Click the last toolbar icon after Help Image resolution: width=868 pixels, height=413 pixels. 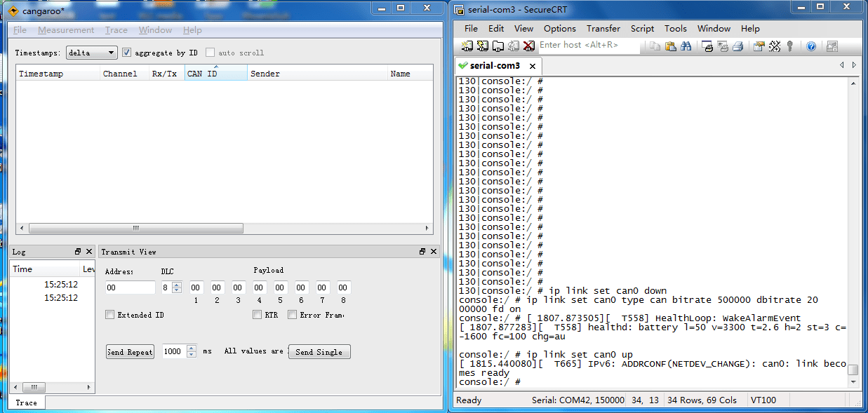tap(832, 46)
